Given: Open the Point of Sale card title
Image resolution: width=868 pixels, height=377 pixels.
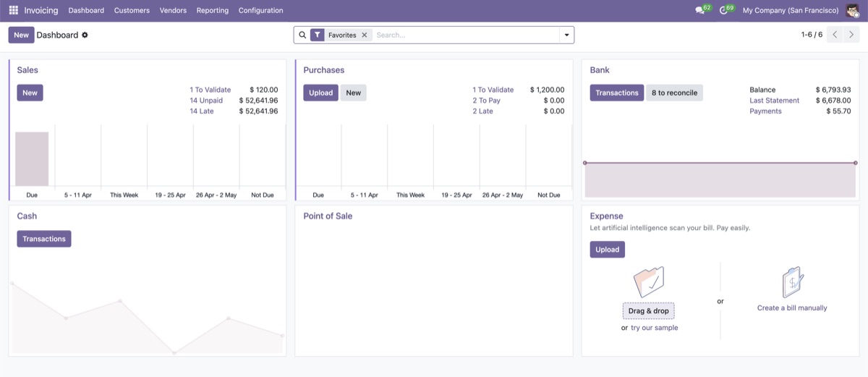Looking at the screenshot, I should tap(328, 216).
